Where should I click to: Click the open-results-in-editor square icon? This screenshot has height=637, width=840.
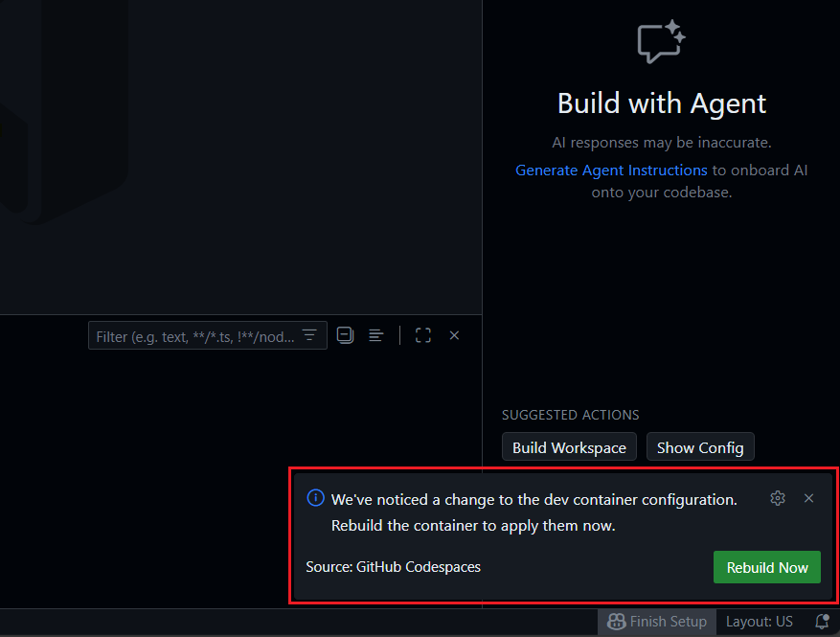pos(345,335)
